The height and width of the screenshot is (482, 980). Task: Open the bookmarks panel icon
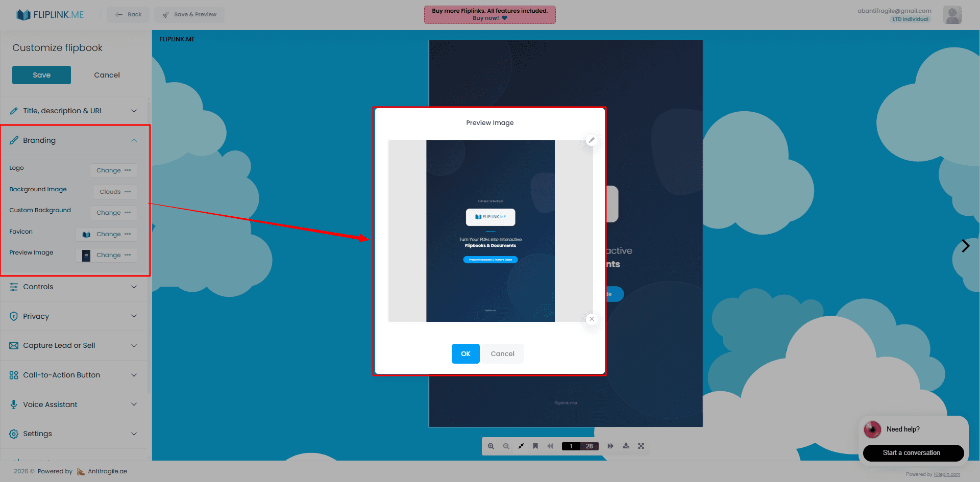[535, 446]
